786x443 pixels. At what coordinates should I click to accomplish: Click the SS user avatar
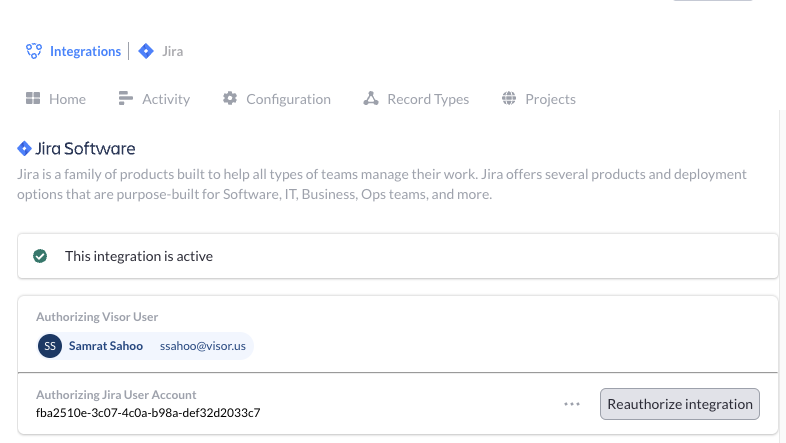(50, 346)
